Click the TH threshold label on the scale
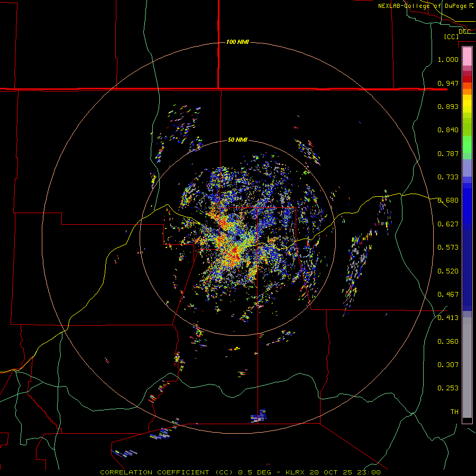The width and height of the screenshot is (476, 476). 454,412
